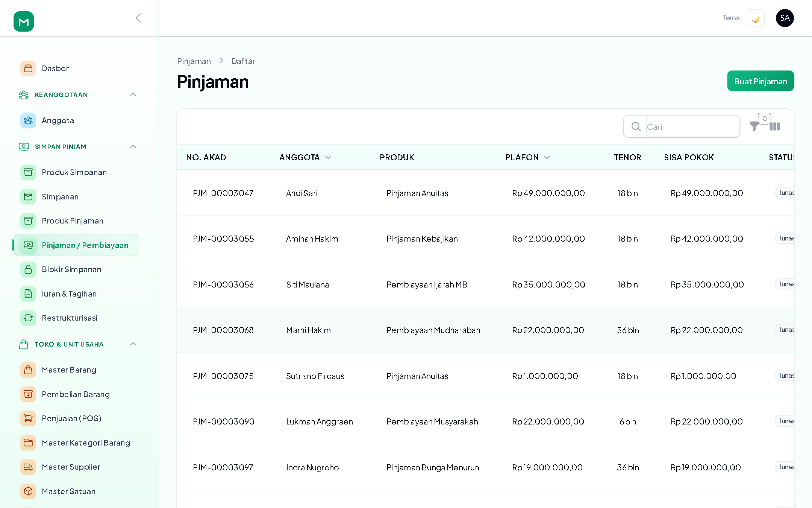Image resolution: width=812 pixels, height=508 pixels.
Task: Open Produk Simpanan menu label
Action: tap(74, 172)
